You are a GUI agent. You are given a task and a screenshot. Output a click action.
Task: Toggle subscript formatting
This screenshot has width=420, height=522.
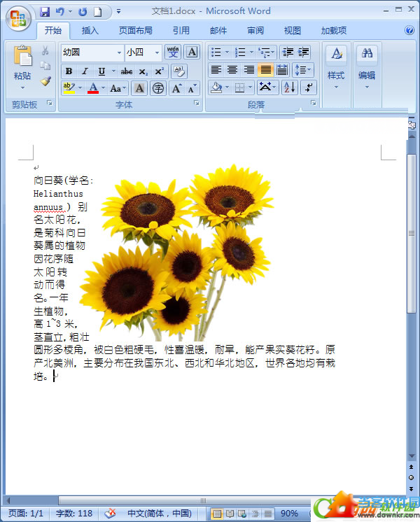(143, 71)
